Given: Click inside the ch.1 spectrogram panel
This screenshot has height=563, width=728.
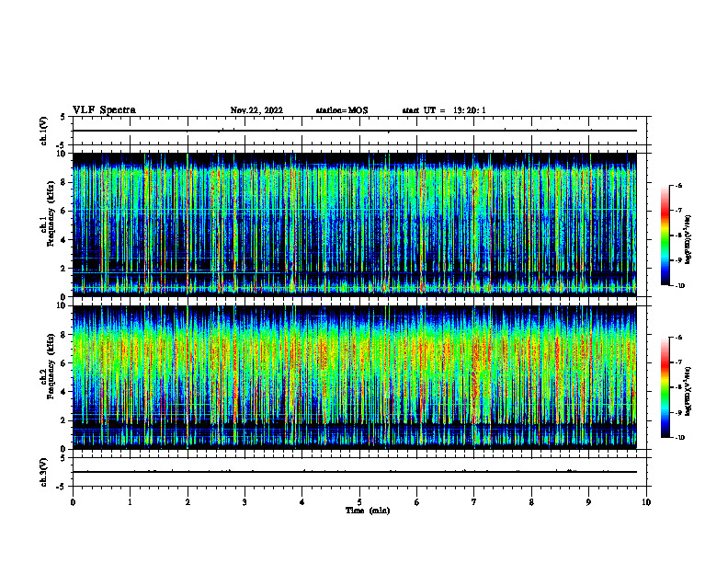Looking at the screenshot, I should click(x=355, y=224).
